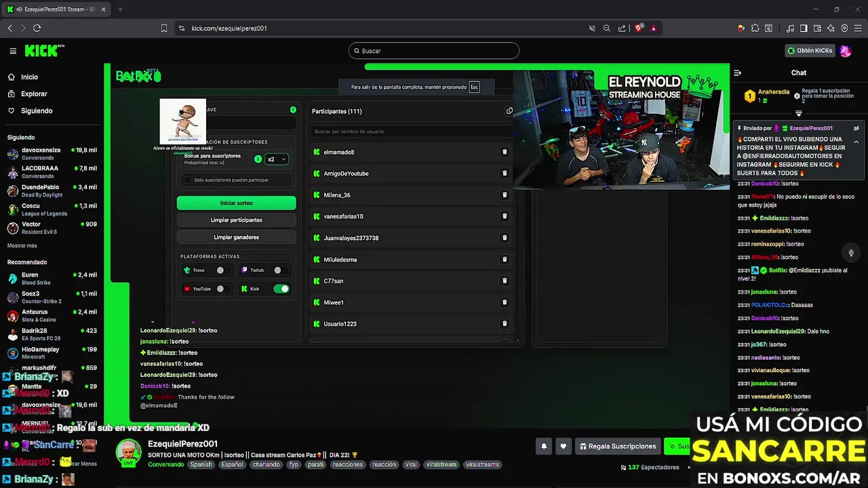Go back with the browser back arrow
This screenshot has height=488, width=868.
tap(10, 28)
